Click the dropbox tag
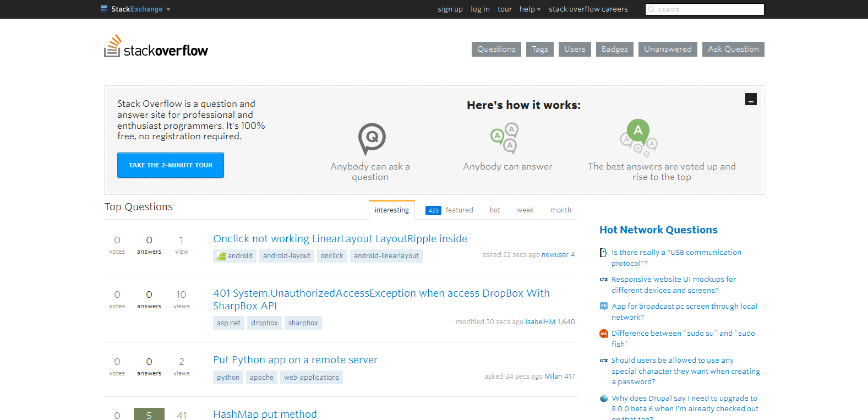868x420 pixels. point(264,323)
